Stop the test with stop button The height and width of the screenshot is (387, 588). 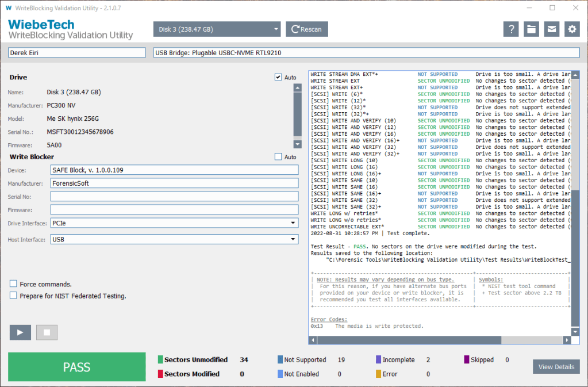pyautogui.click(x=47, y=332)
